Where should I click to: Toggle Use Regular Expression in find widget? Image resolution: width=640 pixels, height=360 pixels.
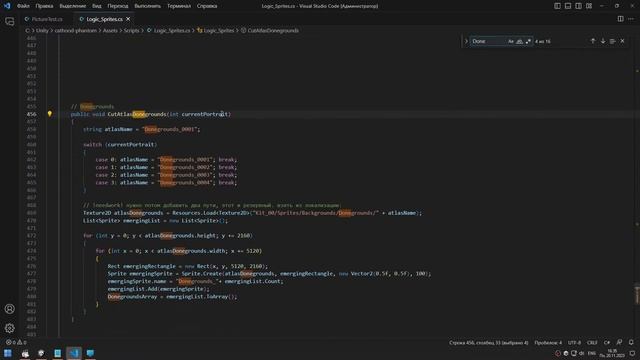(528, 41)
